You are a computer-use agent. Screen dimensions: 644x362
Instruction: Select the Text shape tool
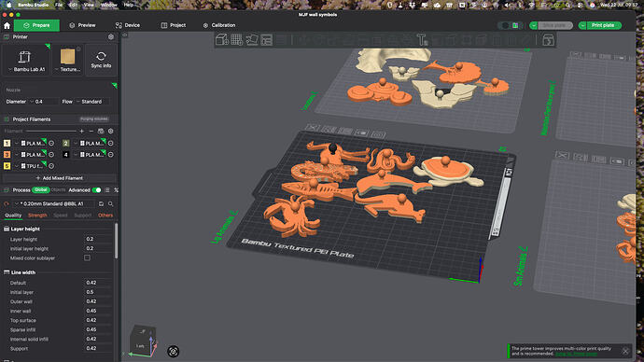422,40
